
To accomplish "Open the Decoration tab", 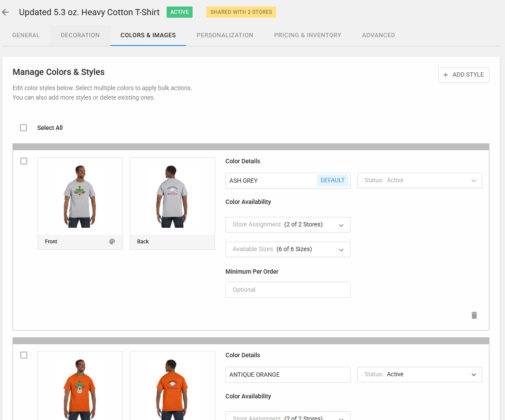I will 80,35.
